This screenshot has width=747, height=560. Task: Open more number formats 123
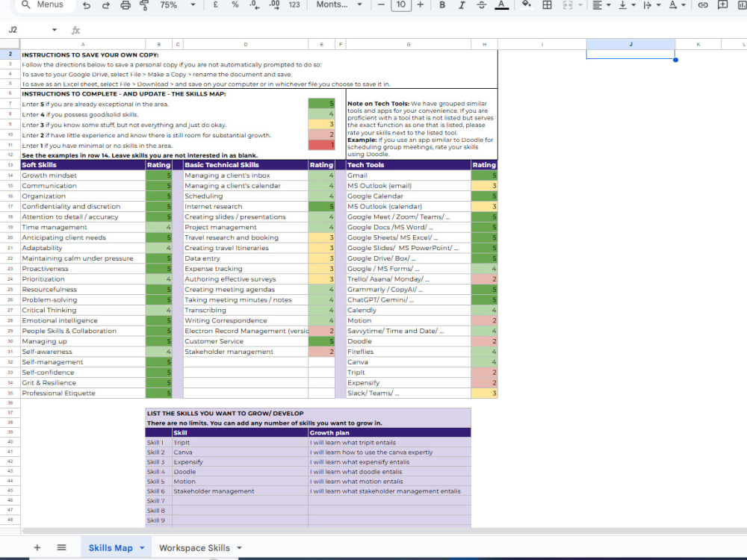294,4
